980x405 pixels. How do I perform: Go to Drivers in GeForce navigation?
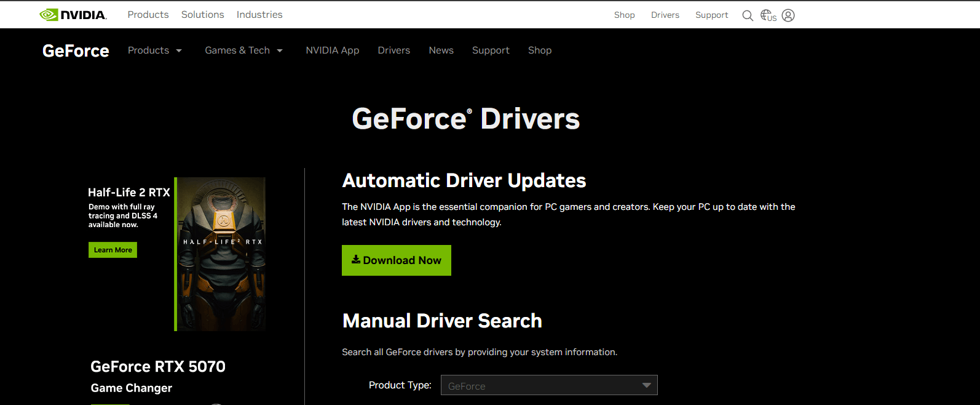point(393,50)
